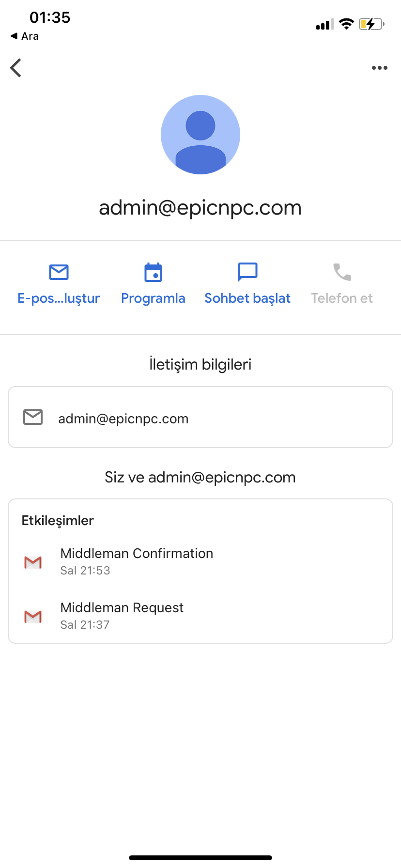Open the Middleman Confirmation email

(200, 561)
